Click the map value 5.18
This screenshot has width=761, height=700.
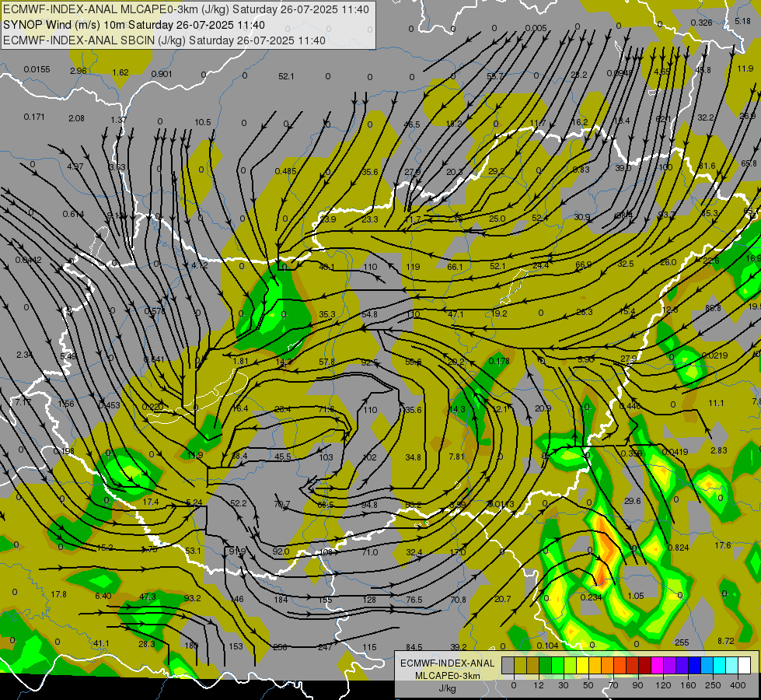[x=742, y=21]
